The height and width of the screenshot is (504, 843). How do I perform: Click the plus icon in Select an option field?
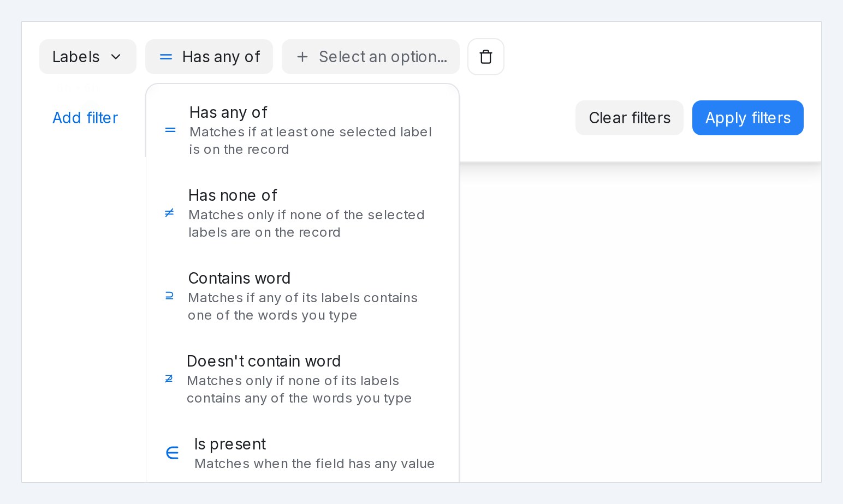302,57
